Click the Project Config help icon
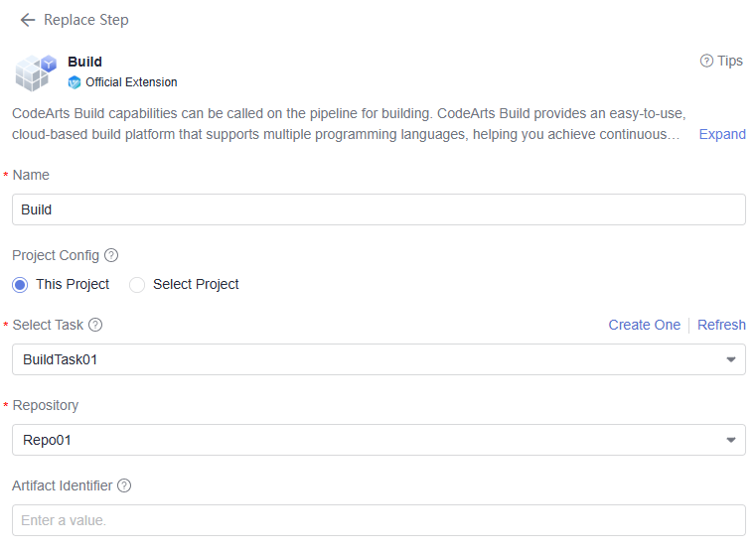 (x=111, y=255)
